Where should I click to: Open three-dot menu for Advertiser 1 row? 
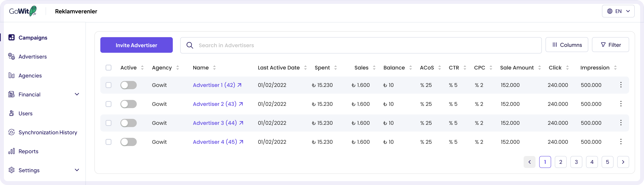(621, 85)
